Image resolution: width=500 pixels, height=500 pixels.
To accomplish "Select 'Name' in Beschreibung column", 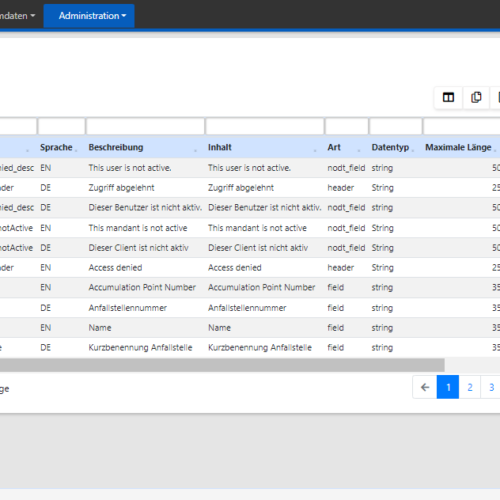I will coord(100,328).
